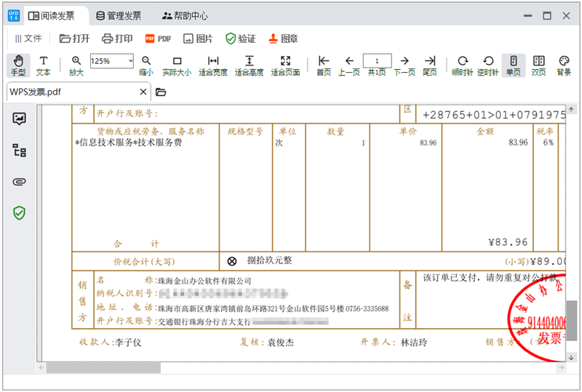Switch to single page 单页 view

(514, 65)
